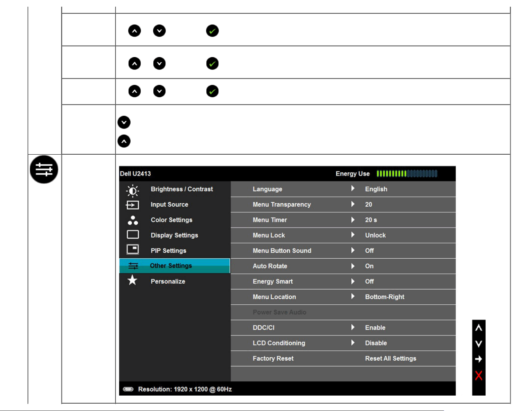This screenshot has width=532, height=411.
Task: Click Reset All Settings
Action: tap(391, 358)
